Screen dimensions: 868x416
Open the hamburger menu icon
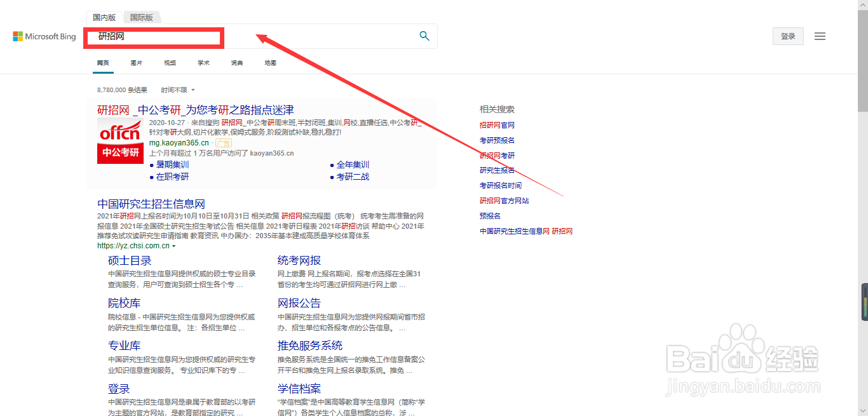(820, 36)
